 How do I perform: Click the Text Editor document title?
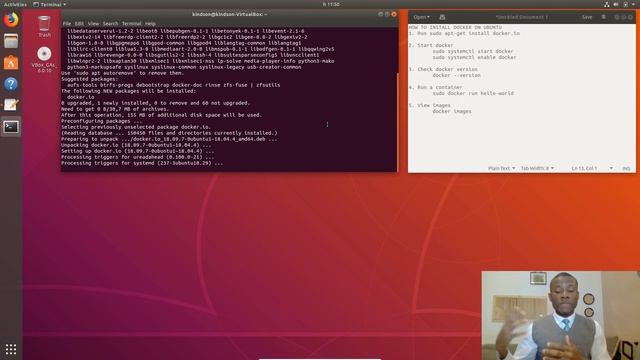click(x=522, y=17)
